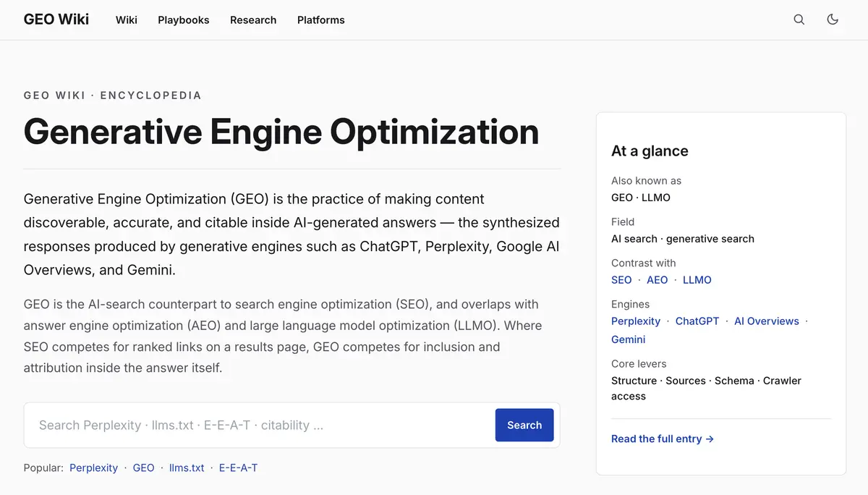Open ChatGPT link under Engines

697,321
